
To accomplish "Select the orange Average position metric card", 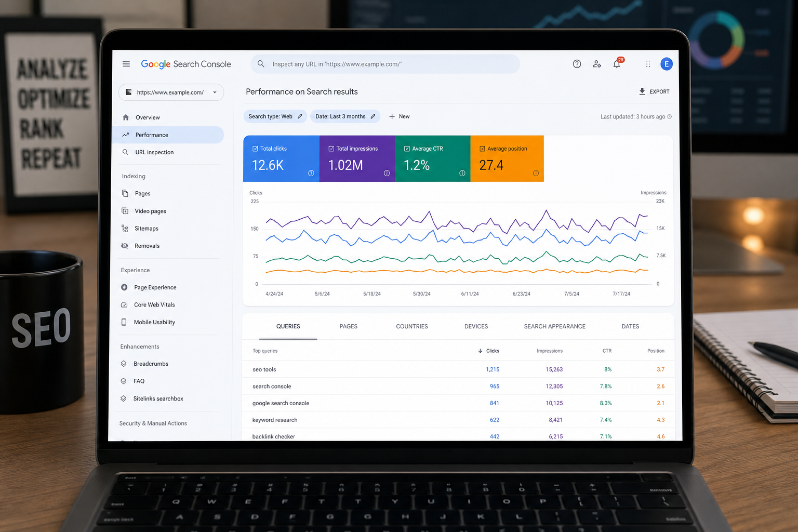I will click(x=507, y=158).
